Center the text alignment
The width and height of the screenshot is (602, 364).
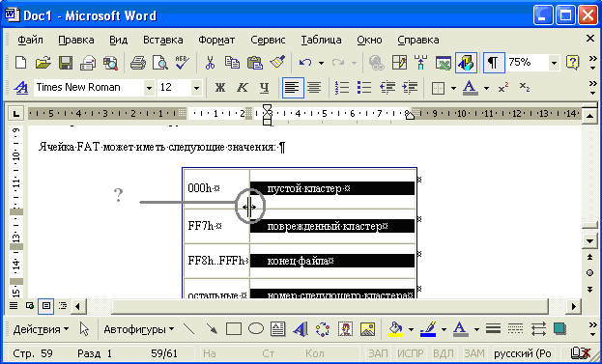point(315,88)
